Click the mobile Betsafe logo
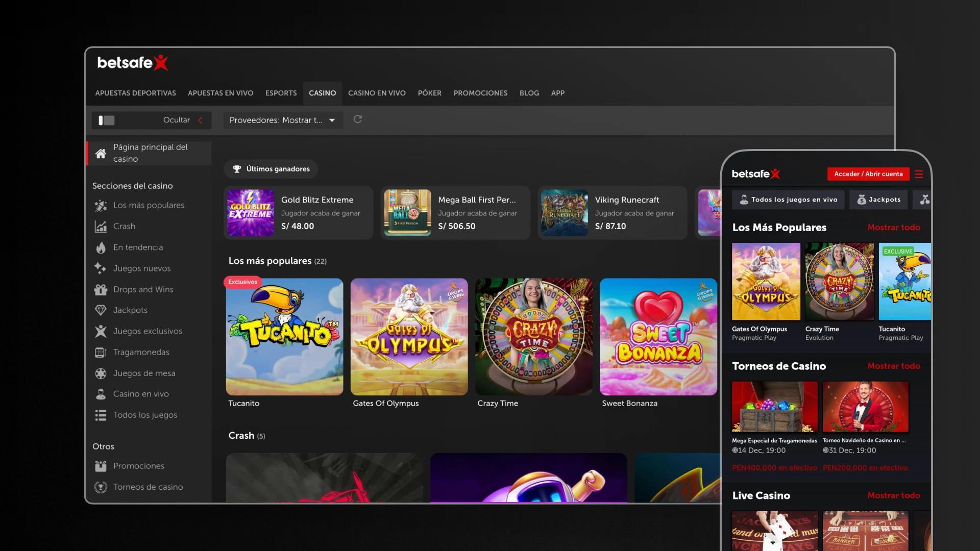Viewport: 980px width, 551px height. tap(756, 174)
